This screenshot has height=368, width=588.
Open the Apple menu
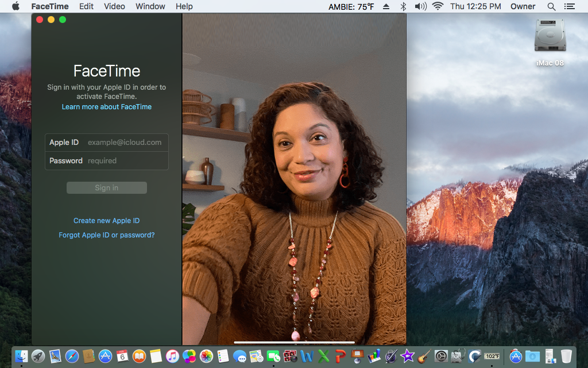tap(16, 6)
